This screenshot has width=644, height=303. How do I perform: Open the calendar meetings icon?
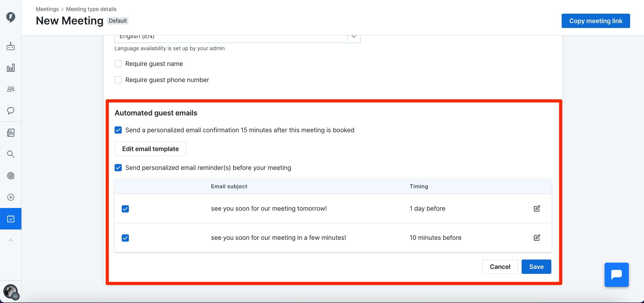pyautogui.click(x=11, y=219)
